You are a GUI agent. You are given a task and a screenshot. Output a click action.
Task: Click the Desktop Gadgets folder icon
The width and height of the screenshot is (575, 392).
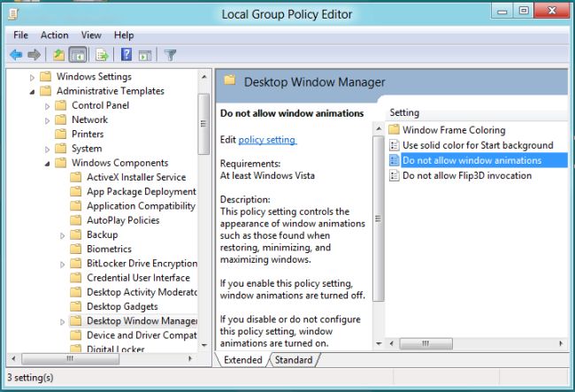point(75,306)
